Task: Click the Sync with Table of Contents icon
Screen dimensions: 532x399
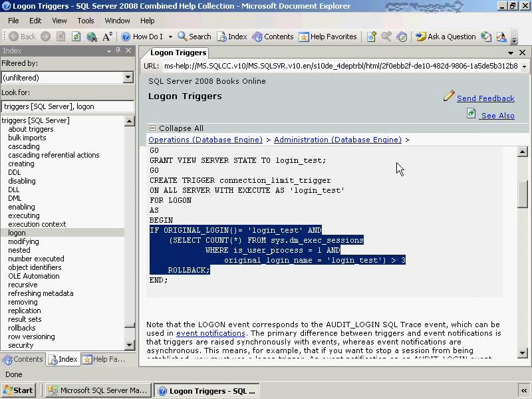Action: pos(402,37)
